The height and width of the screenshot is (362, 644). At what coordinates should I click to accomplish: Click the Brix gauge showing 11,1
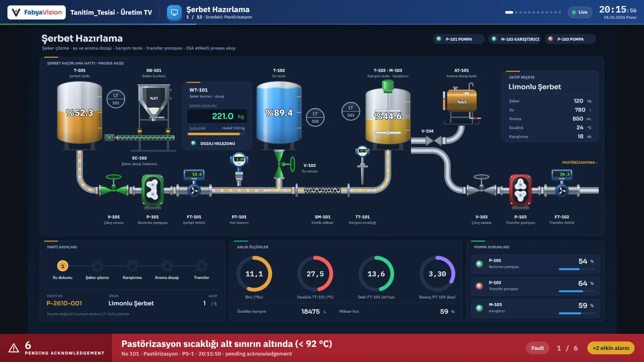coord(254,274)
